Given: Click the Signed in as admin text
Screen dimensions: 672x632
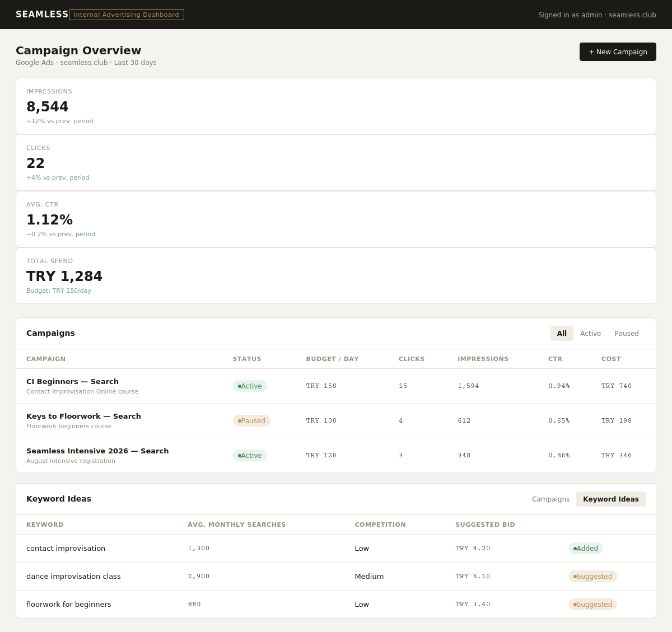Looking at the screenshot, I should point(597,15).
